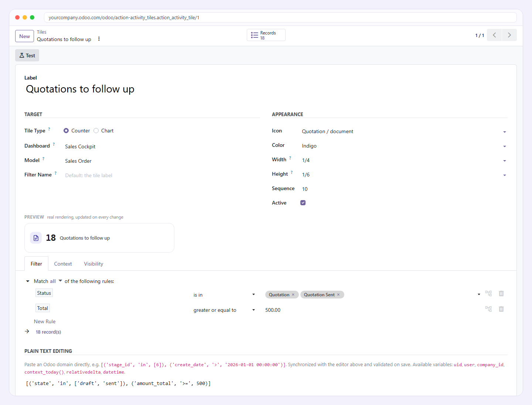
Task: Open the Width dropdown
Action: (404, 160)
